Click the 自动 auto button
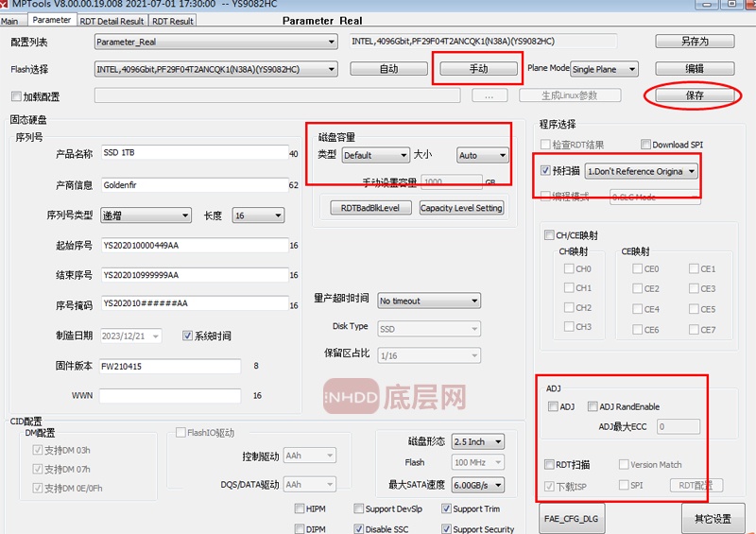Viewport: 756px width, 534px height. tap(388, 69)
